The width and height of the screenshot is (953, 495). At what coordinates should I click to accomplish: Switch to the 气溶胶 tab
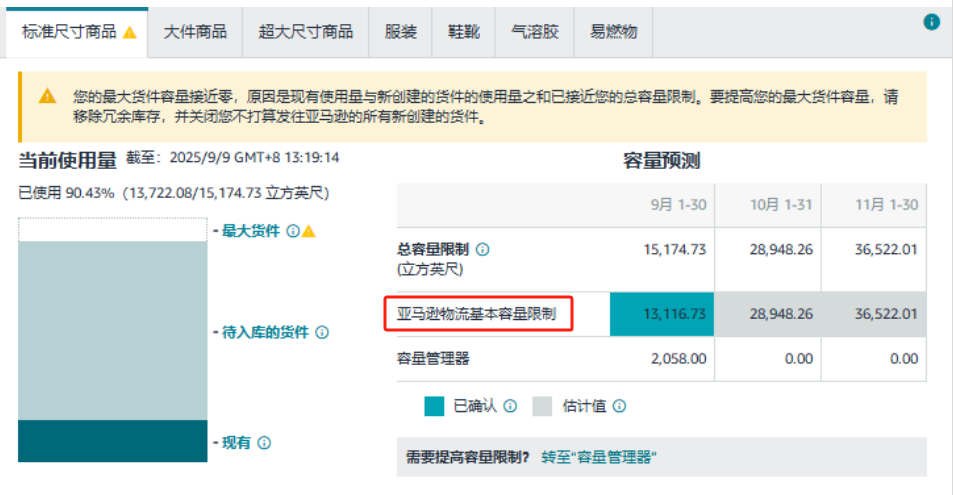(x=534, y=32)
